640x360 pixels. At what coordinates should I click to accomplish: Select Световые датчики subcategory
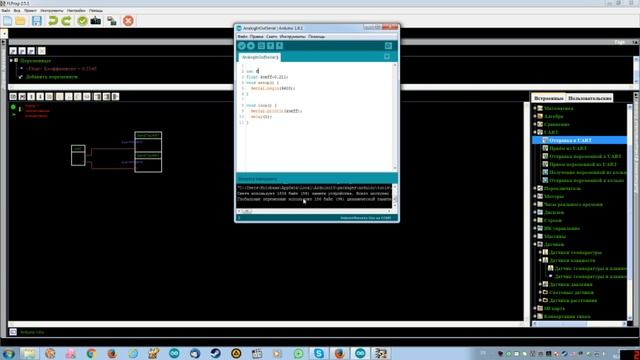coord(571,292)
